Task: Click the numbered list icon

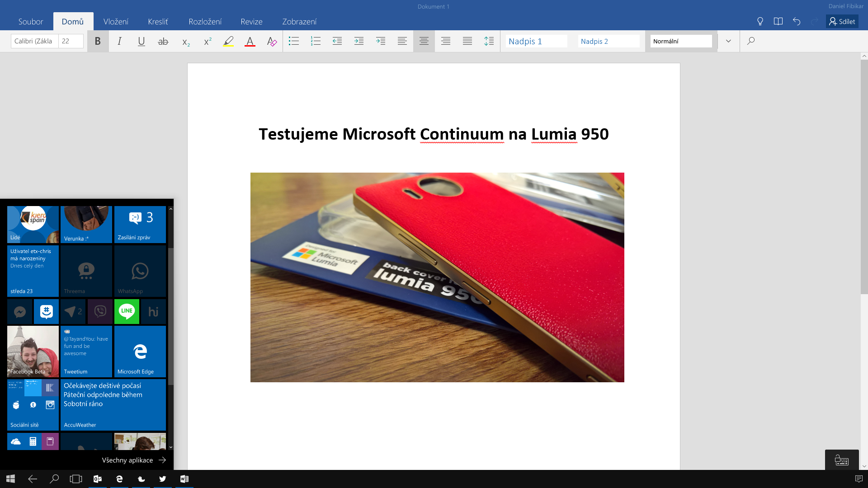Action: tap(316, 41)
